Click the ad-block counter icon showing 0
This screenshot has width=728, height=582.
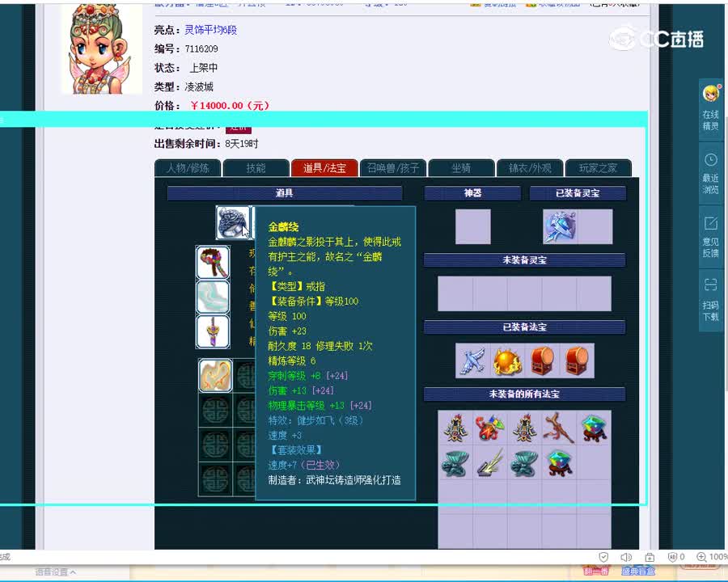(676, 557)
